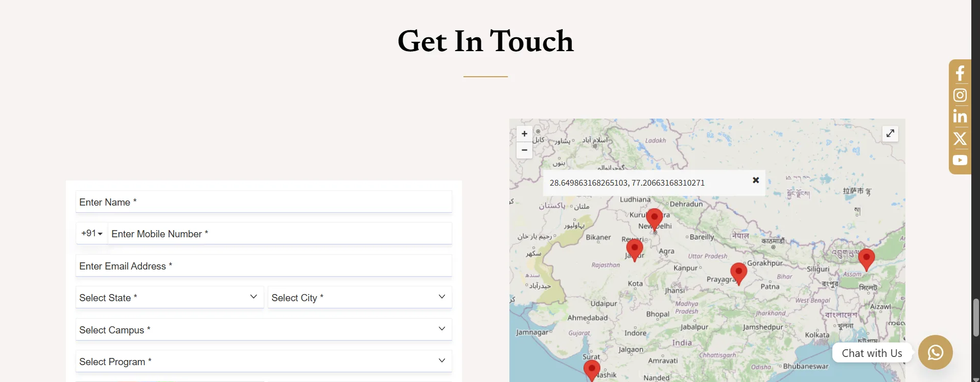Open the Instagram social link
980x382 pixels.
coord(960,95)
